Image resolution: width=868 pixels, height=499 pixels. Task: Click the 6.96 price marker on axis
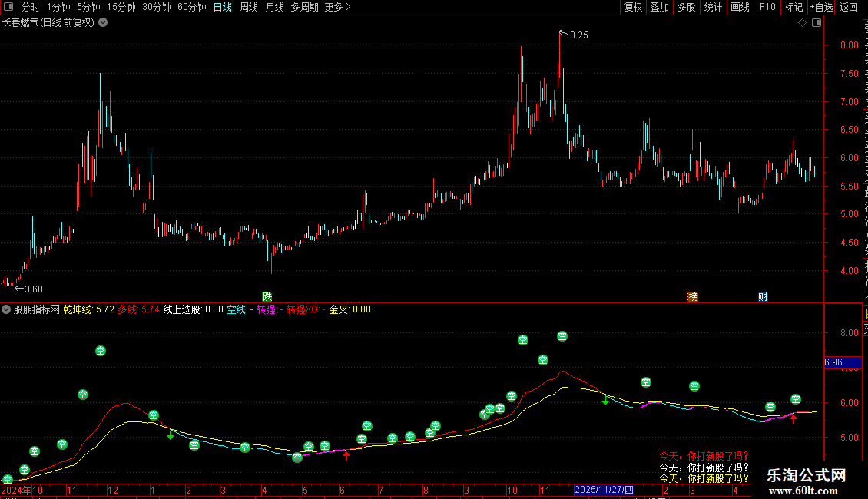click(x=843, y=363)
